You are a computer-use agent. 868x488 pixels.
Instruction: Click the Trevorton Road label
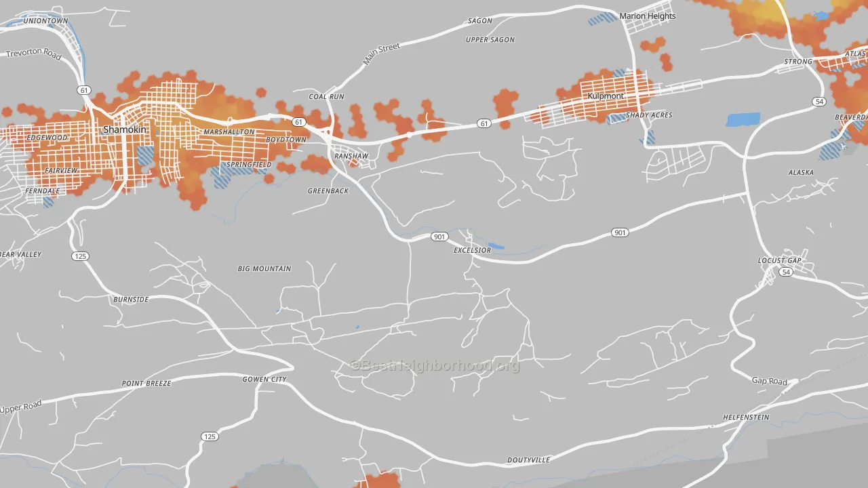tap(33, 54)
